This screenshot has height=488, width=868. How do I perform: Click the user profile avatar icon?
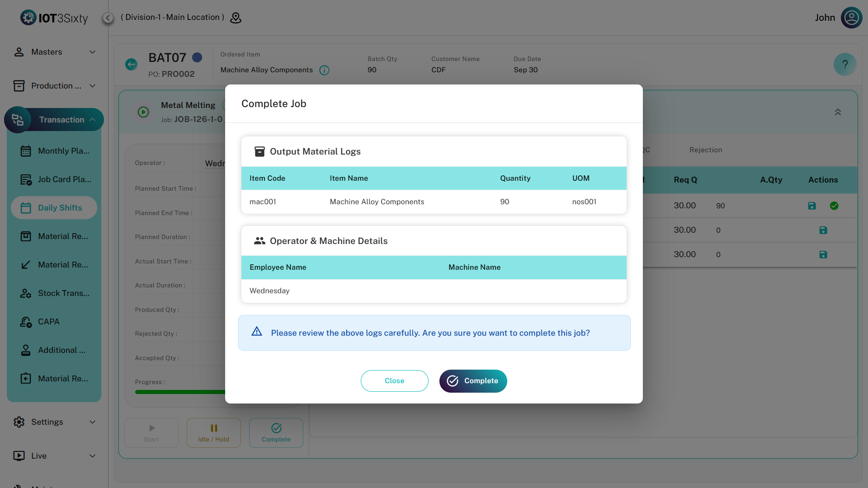click(x=851, y=18)
